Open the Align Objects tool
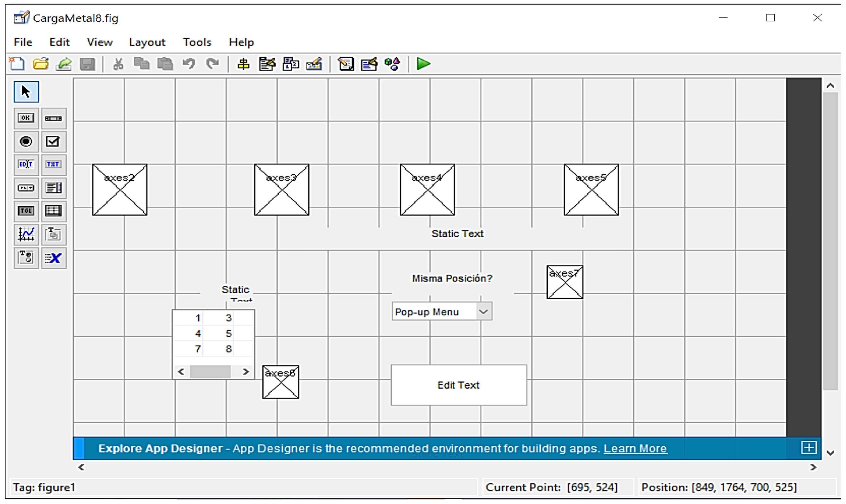 click(243, 64)
